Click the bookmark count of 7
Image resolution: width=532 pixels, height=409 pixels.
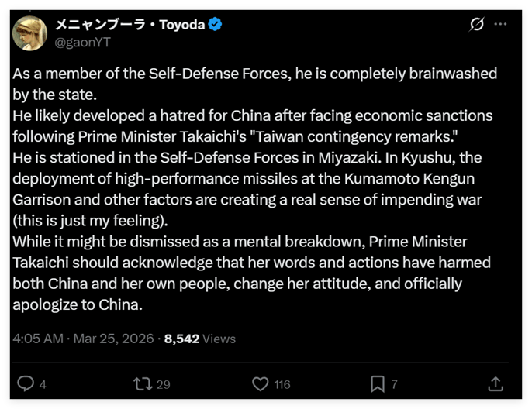[394, 384]
